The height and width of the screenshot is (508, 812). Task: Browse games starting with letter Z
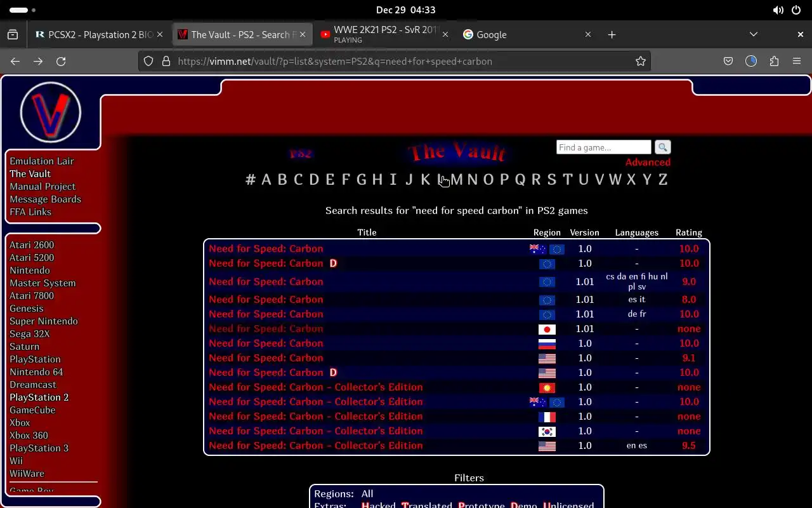coord(662,179)
